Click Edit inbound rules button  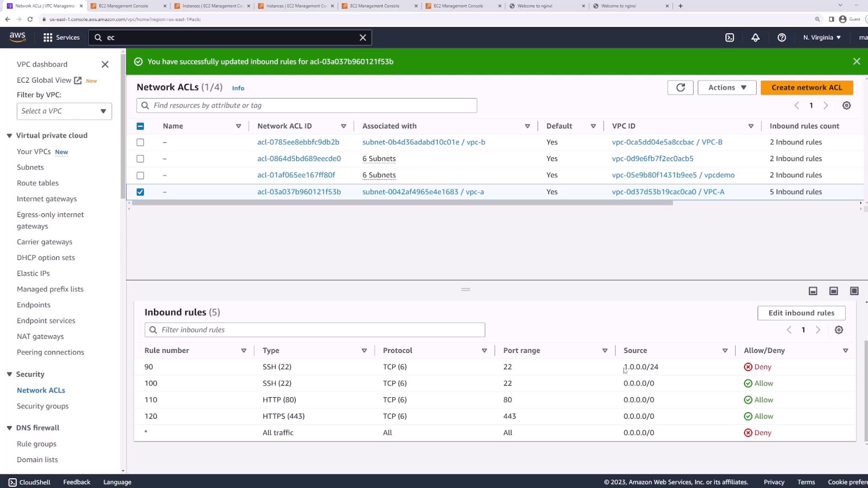(x=801, y=313)
